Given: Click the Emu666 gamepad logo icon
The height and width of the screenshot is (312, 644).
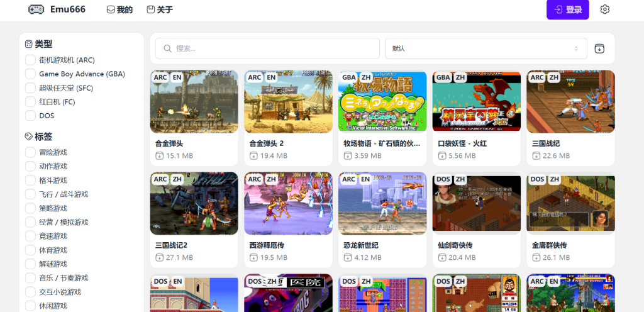Looking at the screenshot, I should [36, 9].
